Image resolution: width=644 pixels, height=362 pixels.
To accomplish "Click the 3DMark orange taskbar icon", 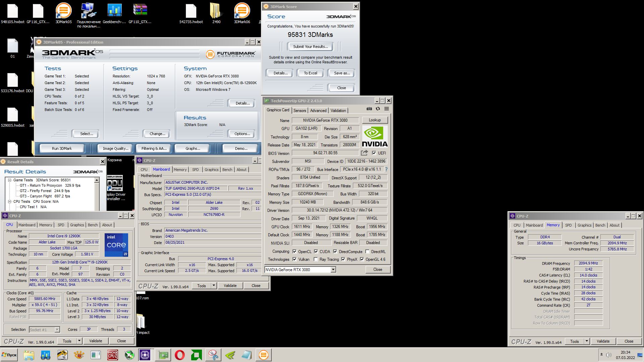I will click(x=264, y=355).
